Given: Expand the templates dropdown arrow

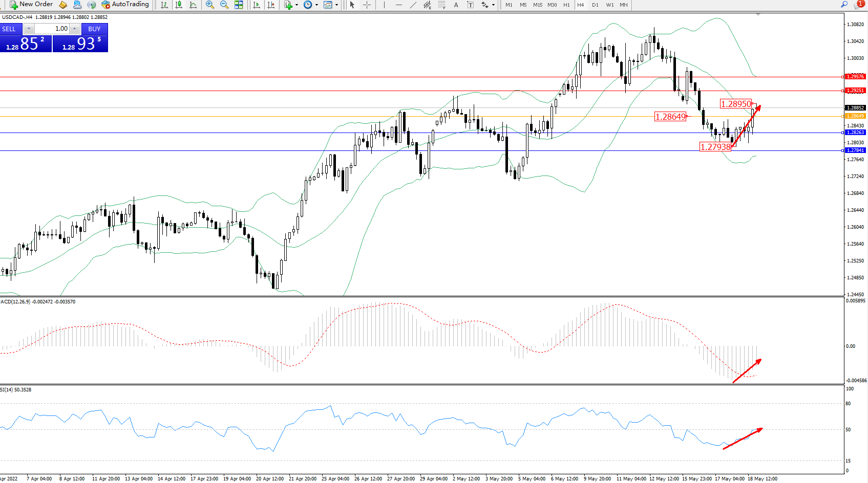Looking at the screenshot, I should 336,5.
